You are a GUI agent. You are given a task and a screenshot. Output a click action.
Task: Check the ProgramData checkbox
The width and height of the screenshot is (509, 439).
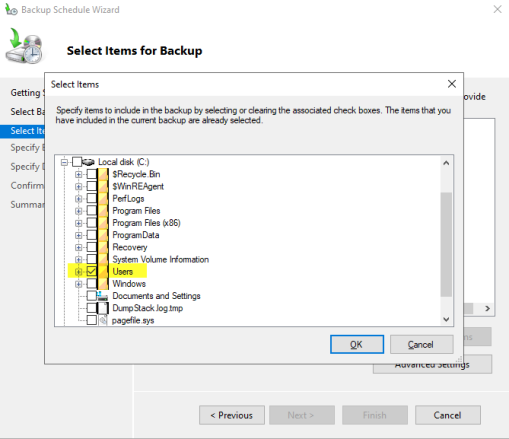[x=92, y=235]
